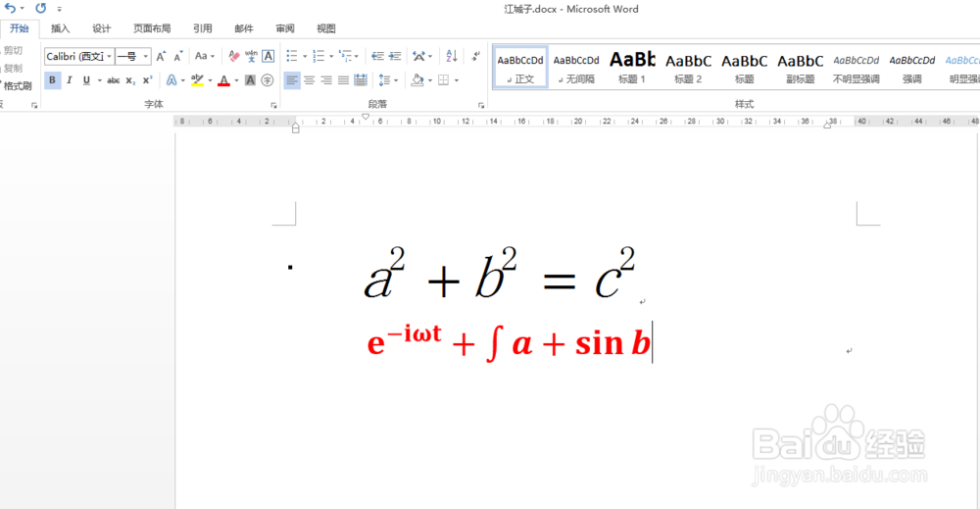980x509 pixels.
Task: Open the Paragraph dialog launcher
Action: pyautogui.click(x=481, y=105)
